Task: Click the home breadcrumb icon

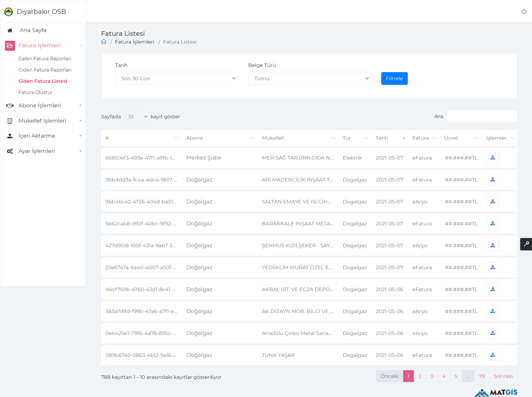Action: coord(104,42)
